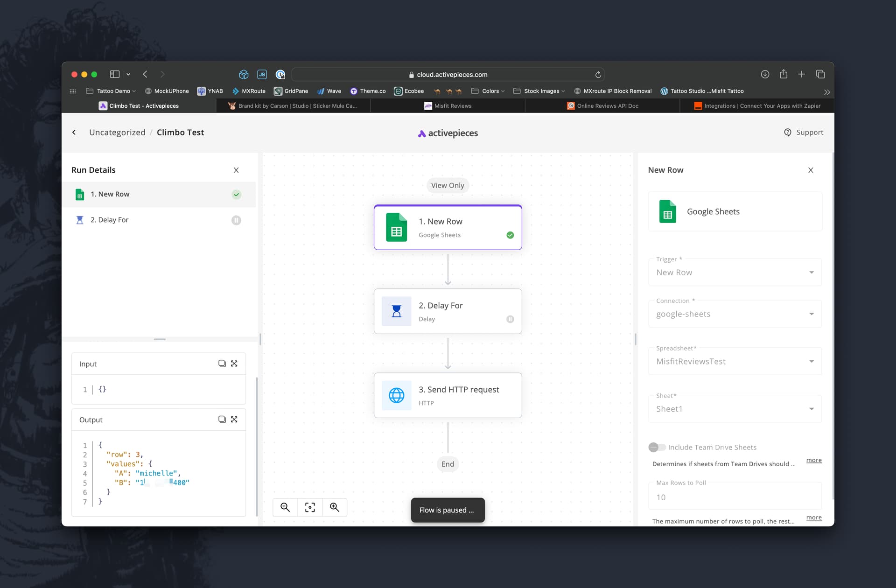Copy the Output JSON content
Image resolution: width=896 pixels, height=588 pixels.
tap(222, 420)
